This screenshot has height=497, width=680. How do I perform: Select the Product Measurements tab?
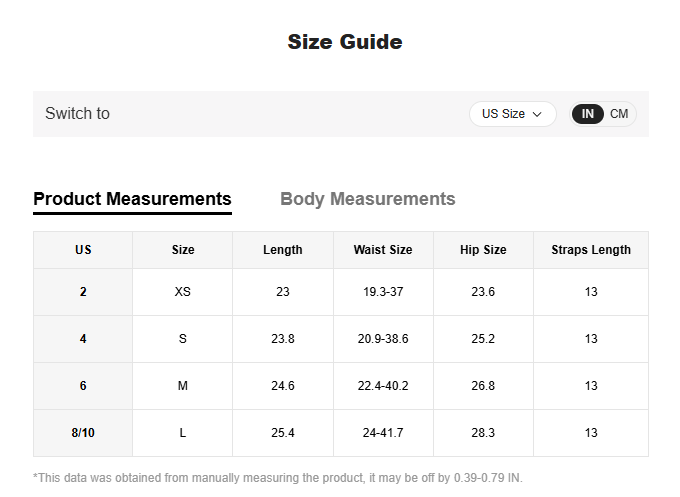click(x=132, y=199)
